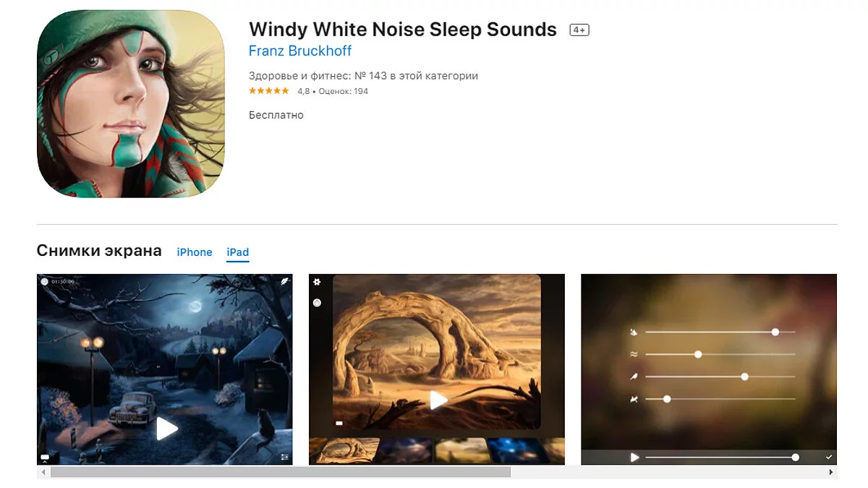This screenshot has height=488, width=868.
Task: Open developer link Franz Bruckhoff
Action: coord(300,51)
